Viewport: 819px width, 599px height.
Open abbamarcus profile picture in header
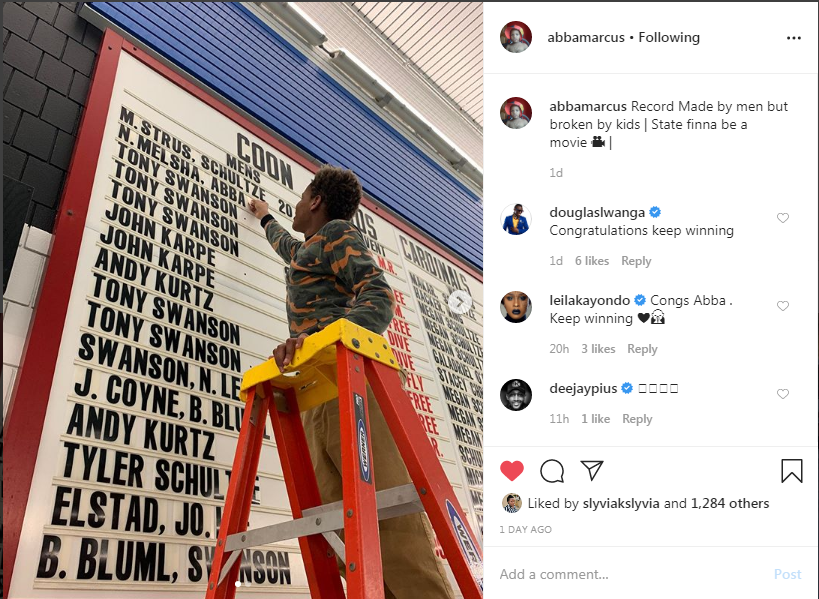click(516, 37)
